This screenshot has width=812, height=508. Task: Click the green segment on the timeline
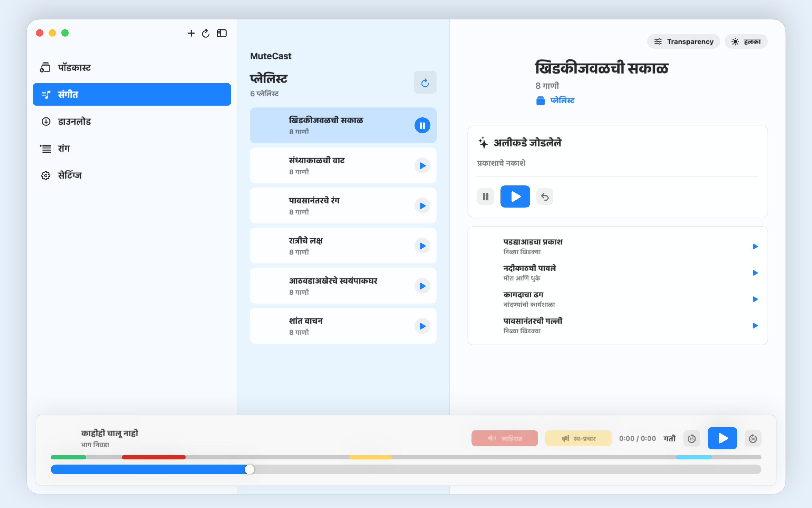[x=69, y=457]
